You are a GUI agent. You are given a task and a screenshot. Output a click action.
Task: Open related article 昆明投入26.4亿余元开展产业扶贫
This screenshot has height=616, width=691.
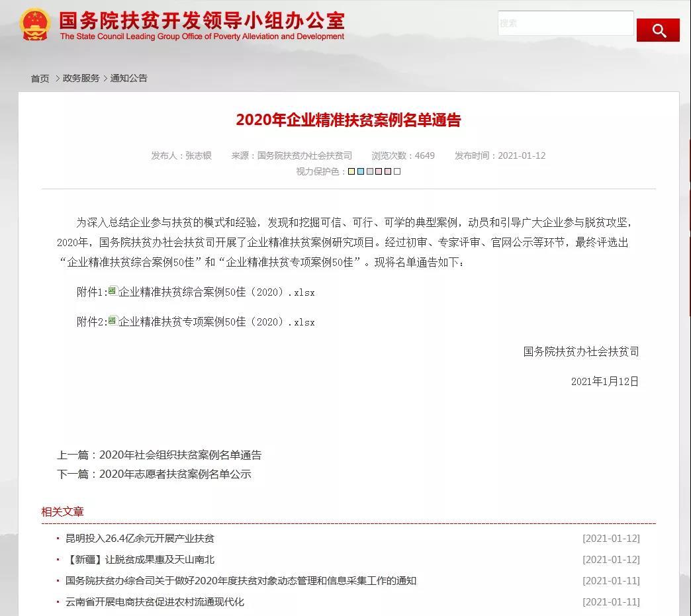140,538
